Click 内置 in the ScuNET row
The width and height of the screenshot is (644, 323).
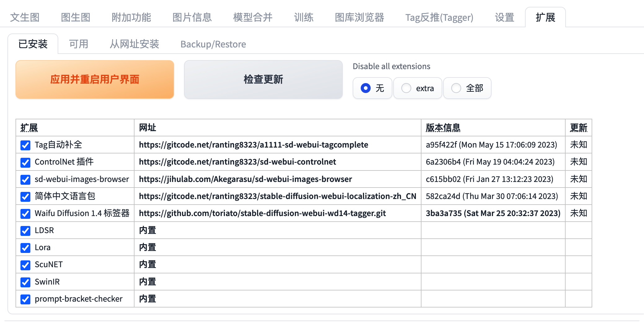(148, 264)
